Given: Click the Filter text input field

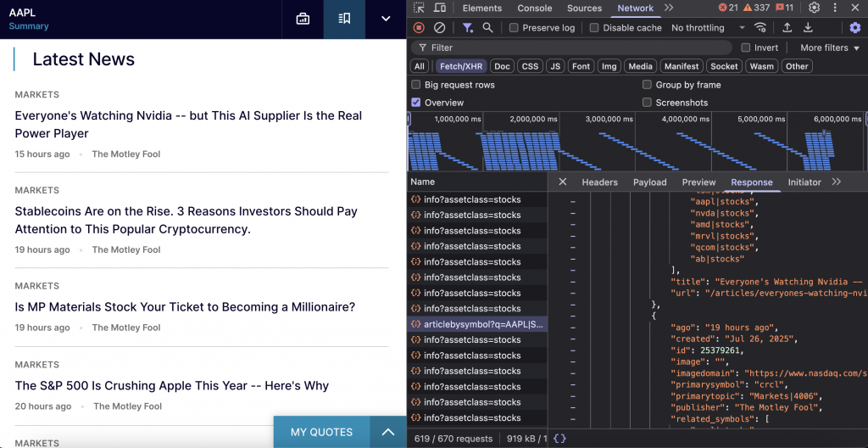Looking at the screenshot, I should [x=576, y=48].
